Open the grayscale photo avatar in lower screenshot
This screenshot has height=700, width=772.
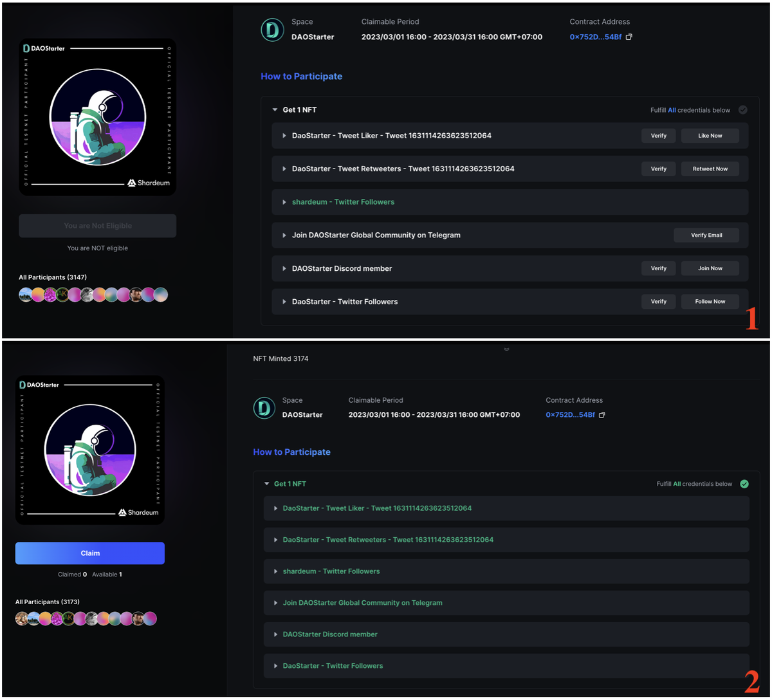(91, 618)
